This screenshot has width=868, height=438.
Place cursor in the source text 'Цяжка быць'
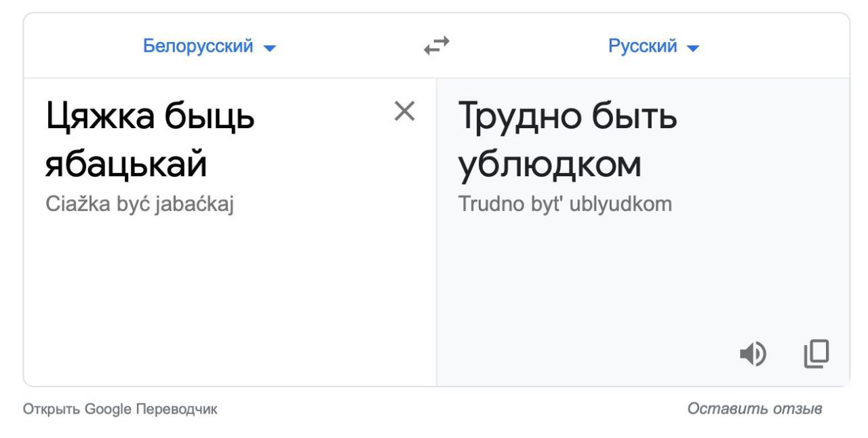coord(150,118)
